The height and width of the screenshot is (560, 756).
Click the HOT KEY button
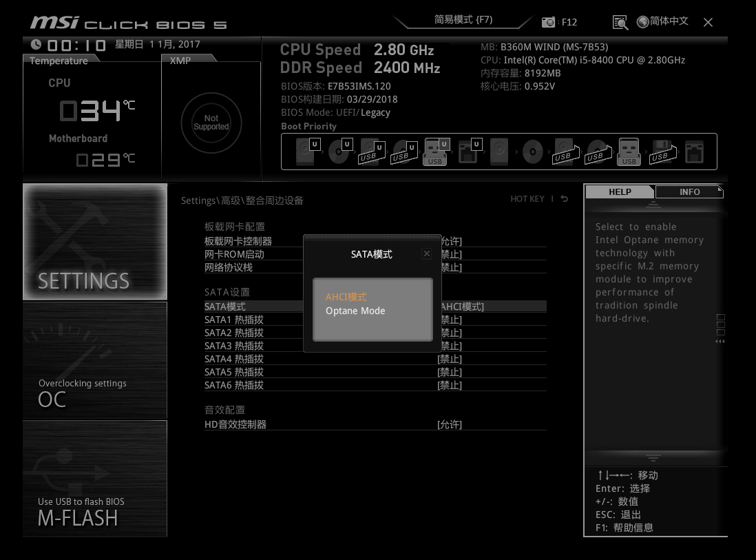(x=527, y=199)
